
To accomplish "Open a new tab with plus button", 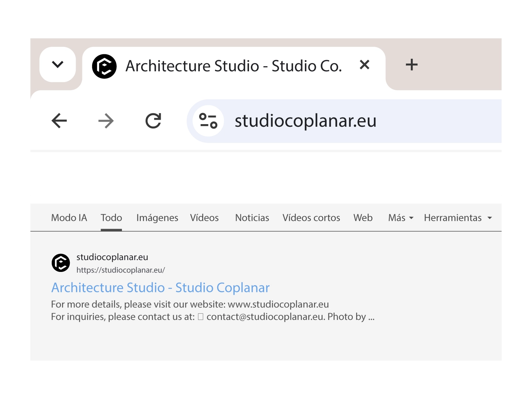I will click(411, 65).
